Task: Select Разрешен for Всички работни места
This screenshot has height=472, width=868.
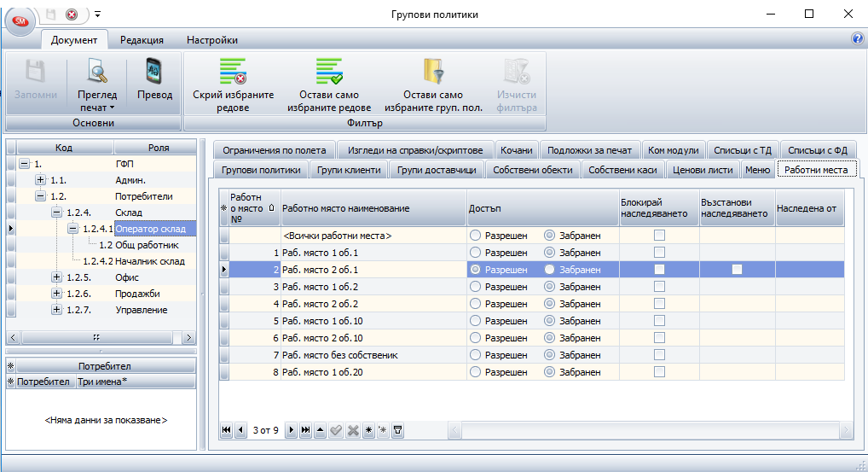Action: [475, 236]
